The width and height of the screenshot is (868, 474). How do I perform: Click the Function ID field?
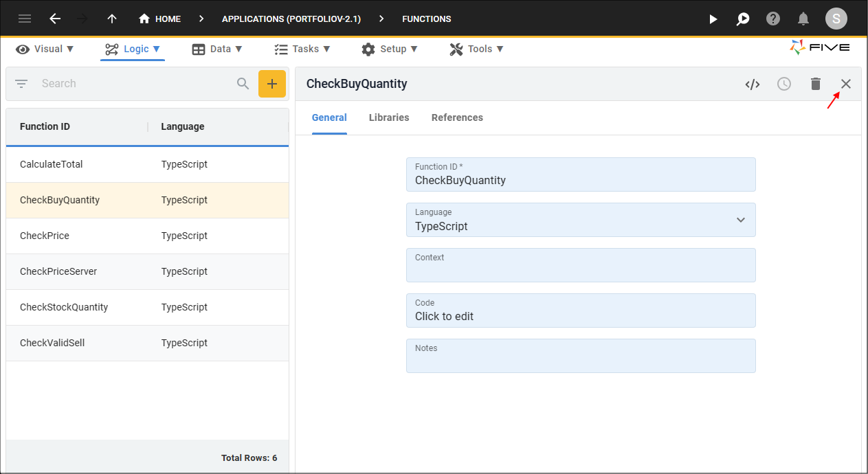click(581, 174)
